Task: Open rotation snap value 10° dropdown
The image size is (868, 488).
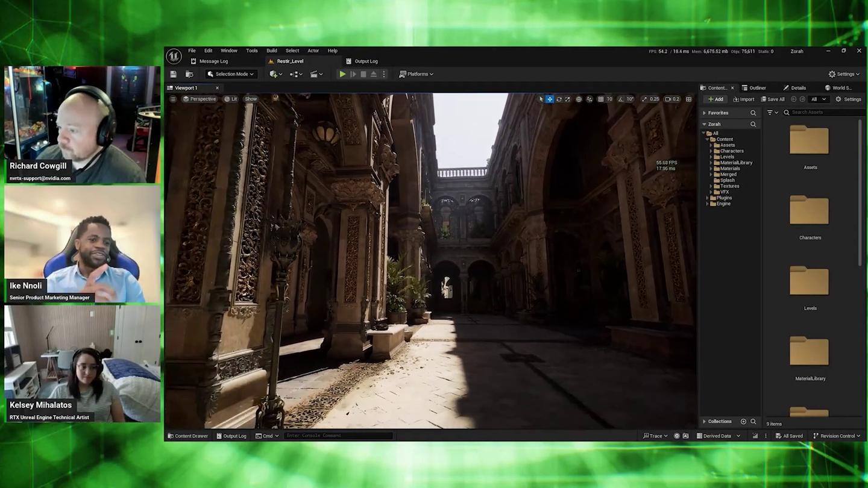Action: tap(630, 99)
